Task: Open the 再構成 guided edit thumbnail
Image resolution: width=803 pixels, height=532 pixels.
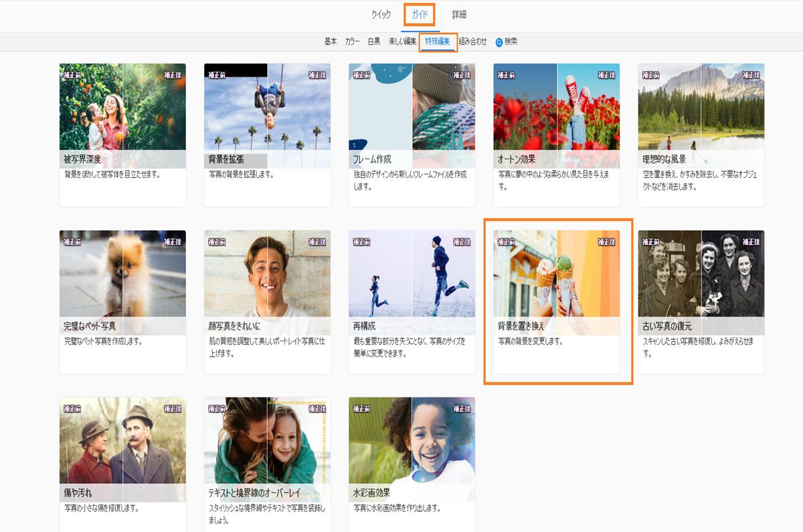Action: pyautogui.click(x=412, y=283)
